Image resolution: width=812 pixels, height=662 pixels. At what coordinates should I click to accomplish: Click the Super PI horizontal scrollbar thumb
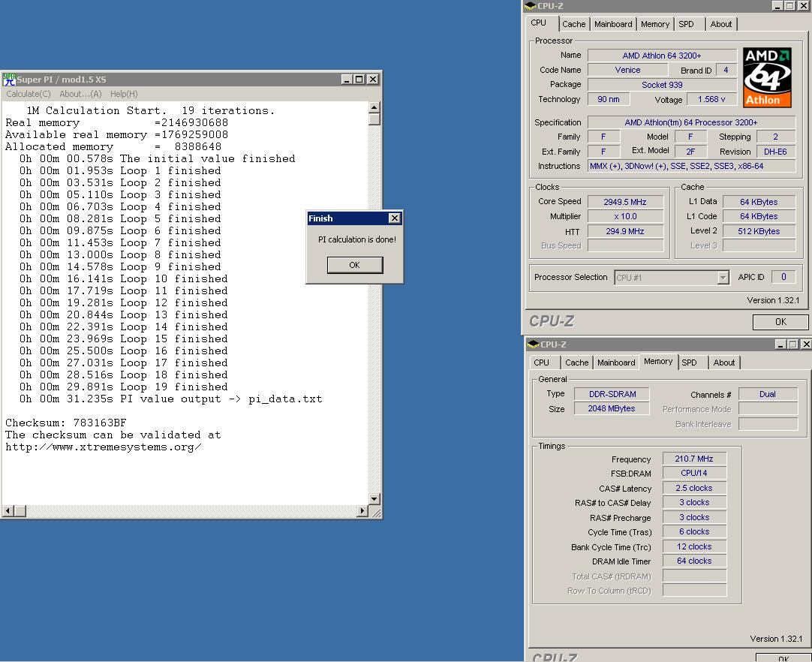coord(20,510)
